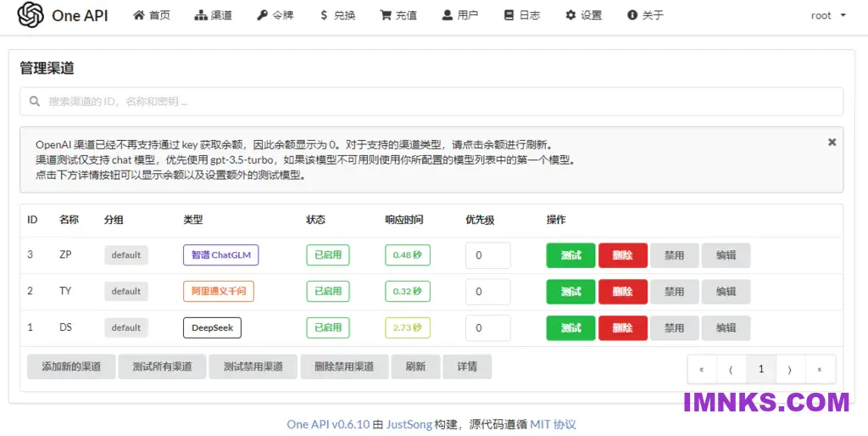Screen dimensions: 868x436
Task: Click the 智谱 ChatGLM type label
Action: [x=221, y=255]
